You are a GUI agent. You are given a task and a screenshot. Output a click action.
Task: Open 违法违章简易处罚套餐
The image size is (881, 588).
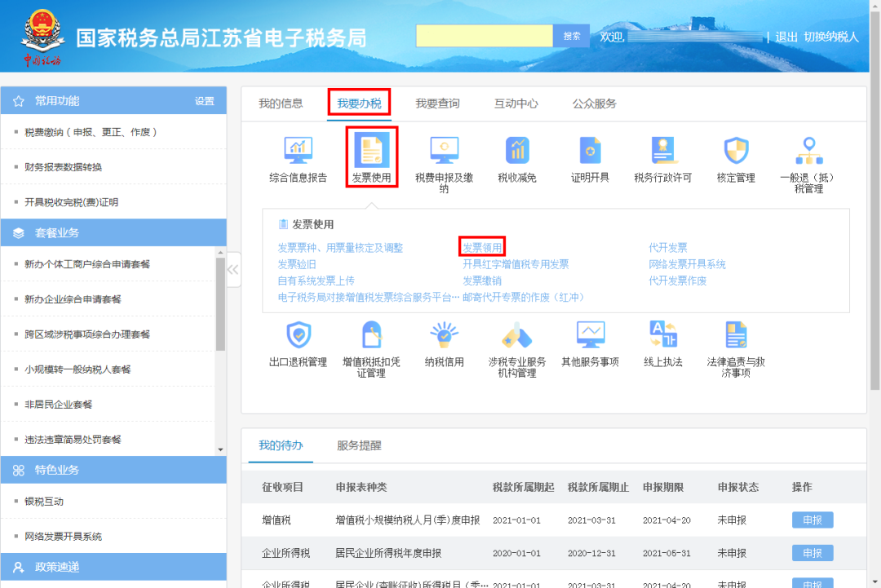(73, 440)
